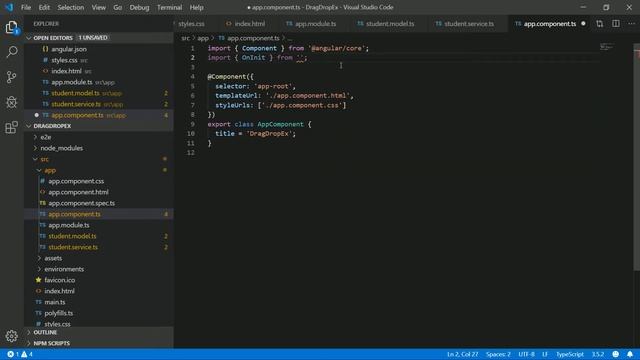Viewport: 640px width, 360px height.
Task: Open the Extensions view
Action: (x=11, y=127)
